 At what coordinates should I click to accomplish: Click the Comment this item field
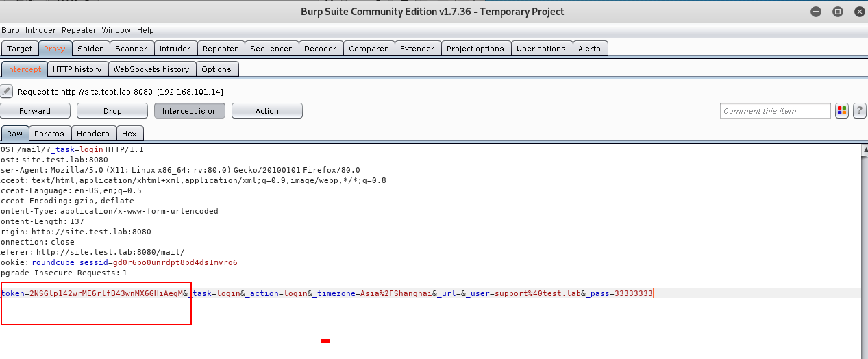pyautogui.click(x=776, y=111)
